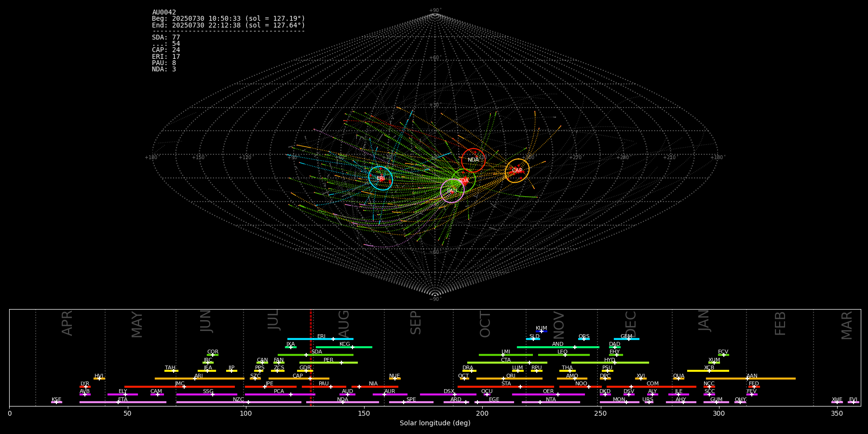Click the orange CAP radiant circle on map

(517, 171)
